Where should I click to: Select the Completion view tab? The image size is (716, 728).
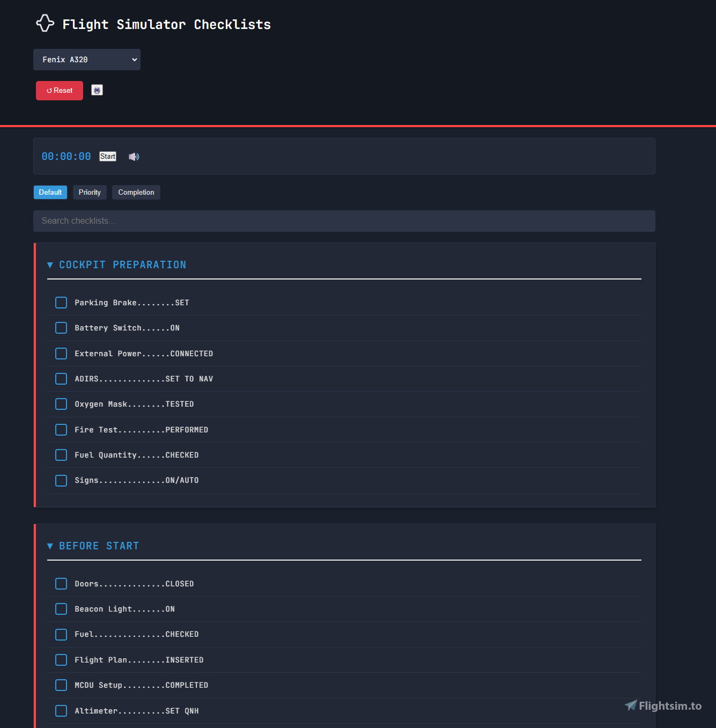tap(136, 192)
